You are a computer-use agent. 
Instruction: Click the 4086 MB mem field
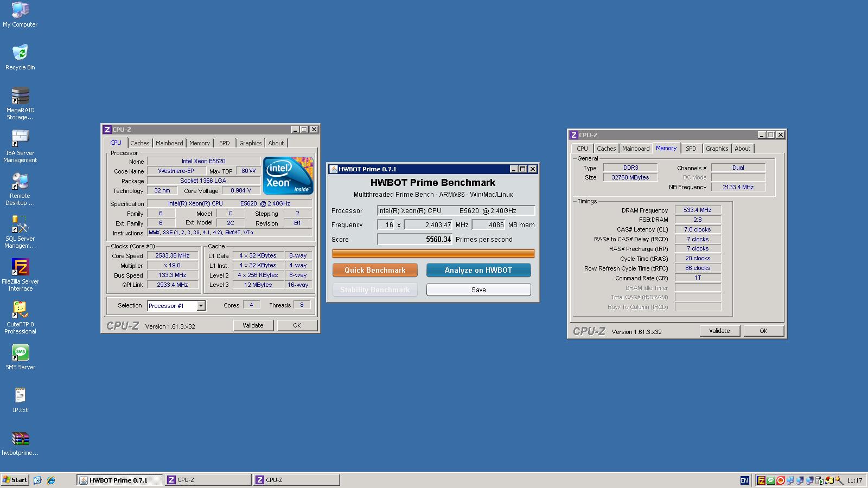[x=489, y=225]
